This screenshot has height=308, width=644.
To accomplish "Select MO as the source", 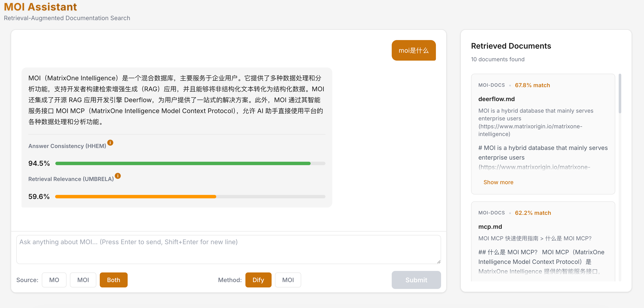I will [x=54, y=280].
